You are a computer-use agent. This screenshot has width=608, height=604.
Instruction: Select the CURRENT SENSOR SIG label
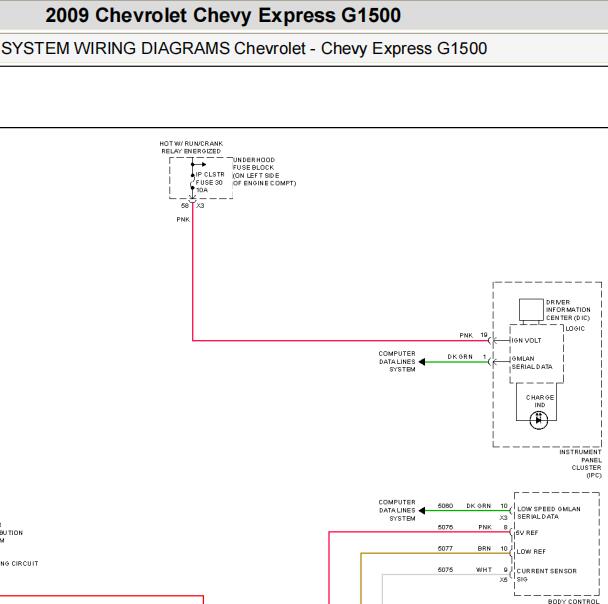pyautogui.click(x=546, y=575)
